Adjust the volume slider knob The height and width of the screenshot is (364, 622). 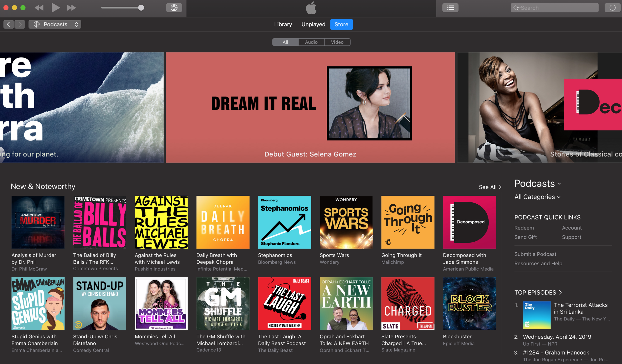141,8
